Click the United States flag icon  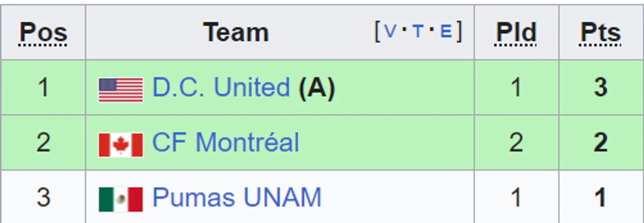click(120, 90)
